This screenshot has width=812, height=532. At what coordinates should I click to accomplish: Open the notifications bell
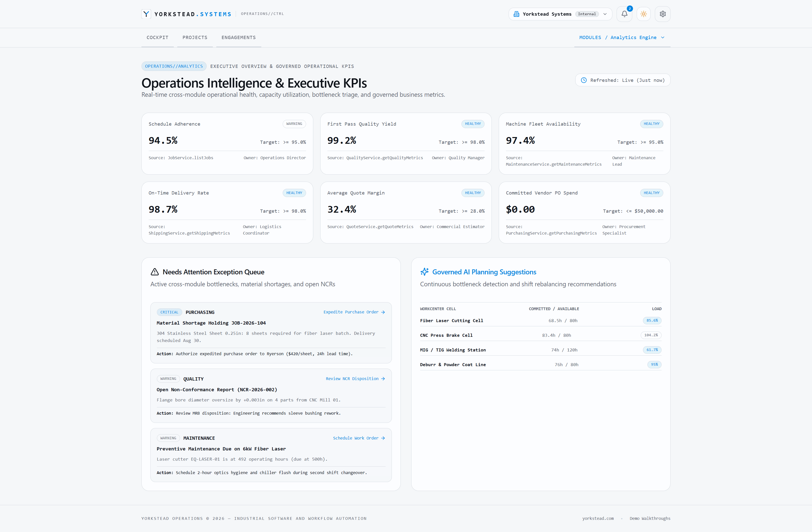coord(624,14)
